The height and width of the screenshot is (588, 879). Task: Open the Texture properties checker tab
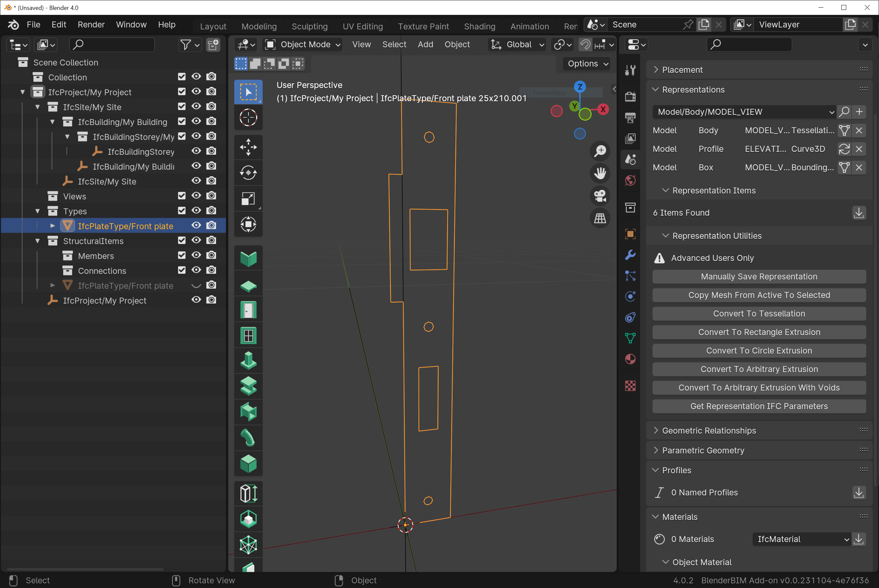[x=630, y=386]
